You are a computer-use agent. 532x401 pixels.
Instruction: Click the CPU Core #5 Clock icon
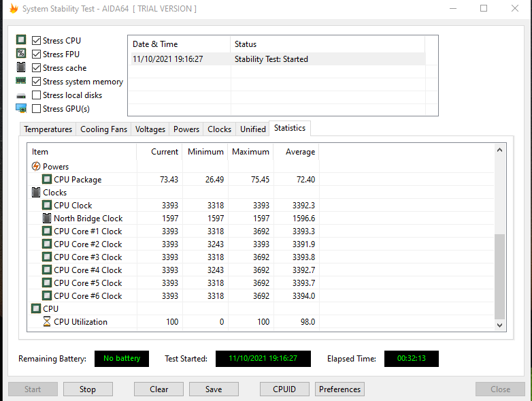pyautogui.click(x=47, y=283)
